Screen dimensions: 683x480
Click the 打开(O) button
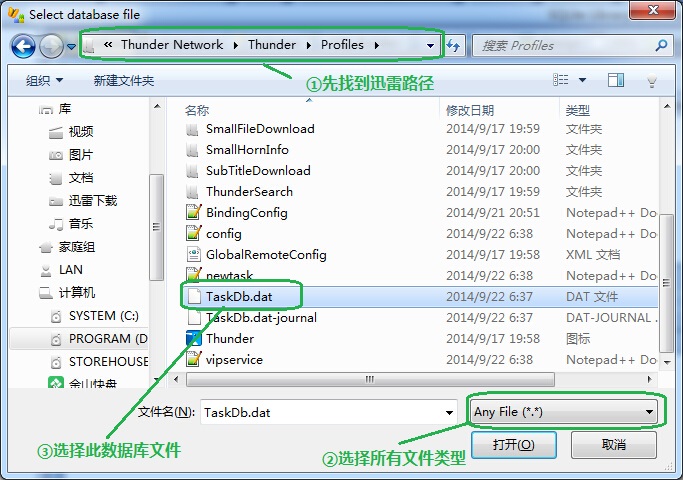tap(514, 445)
